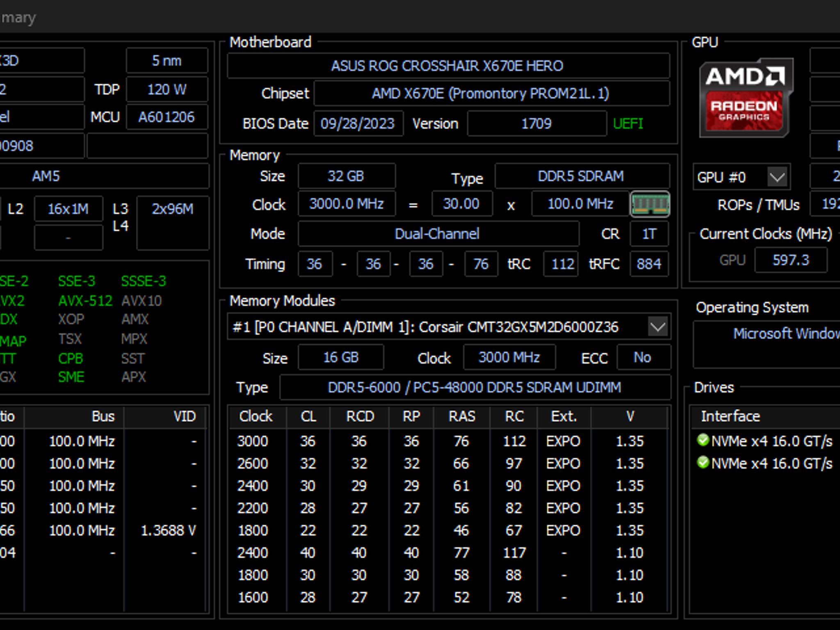The height and width of the screenshot is (630, 840).
Task: Click second NVMe drive green check icon
Action: [x=703, y=462]
